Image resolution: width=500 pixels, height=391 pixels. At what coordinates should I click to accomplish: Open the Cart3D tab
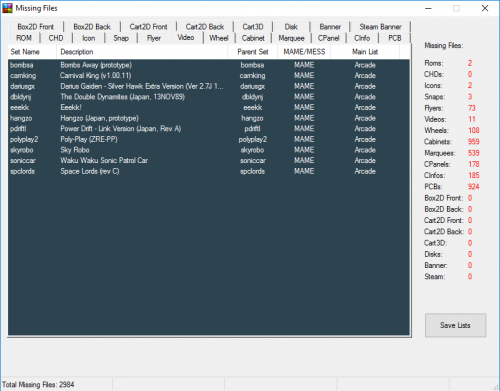tap(253, 27)
